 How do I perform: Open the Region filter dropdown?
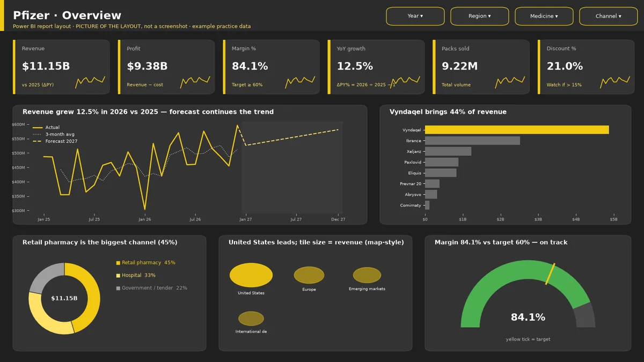(480, 16)
